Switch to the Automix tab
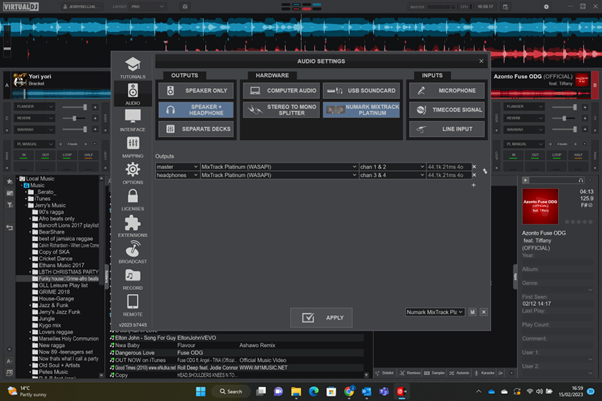602x401 pixels. [460, 373]
